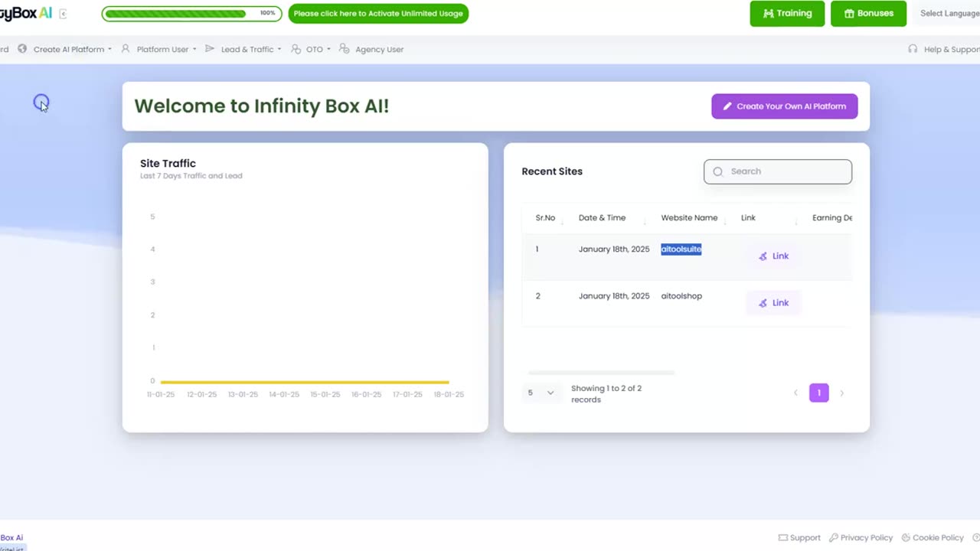The image size is (980, 551).
Task: Click the Cookie Policy icon in footer
Action: point(906,538)
